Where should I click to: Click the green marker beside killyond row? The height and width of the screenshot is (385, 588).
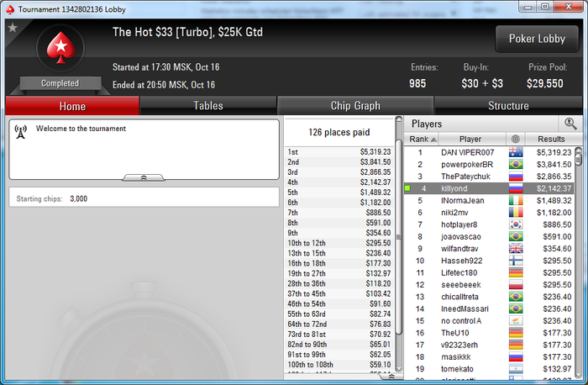(407, 188)
